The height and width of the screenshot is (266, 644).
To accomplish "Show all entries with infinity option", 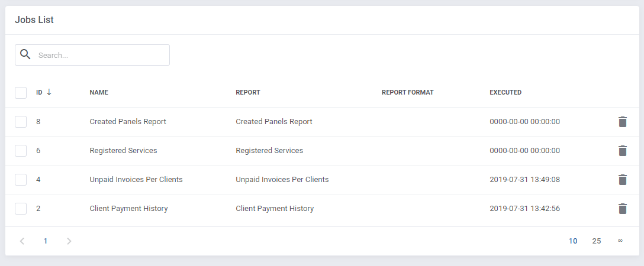I will (620, 241).
